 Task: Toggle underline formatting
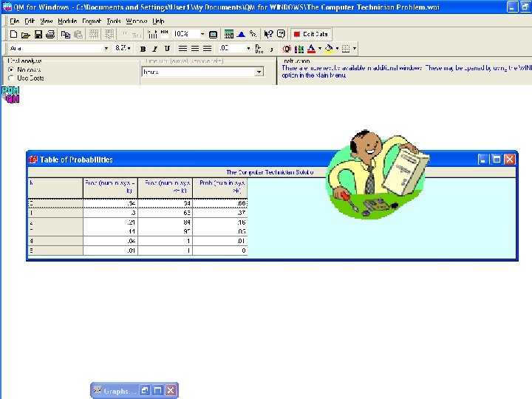(167, 49)
